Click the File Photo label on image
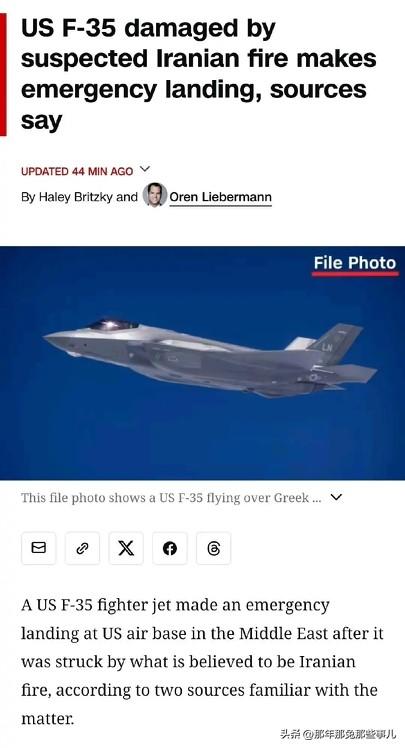This screenshot has width=405, height=748. click(355, 264)
